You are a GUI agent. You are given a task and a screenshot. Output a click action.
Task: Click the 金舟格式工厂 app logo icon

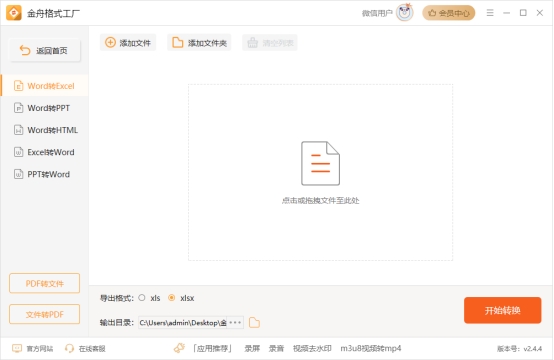click(x=14, y=13)
